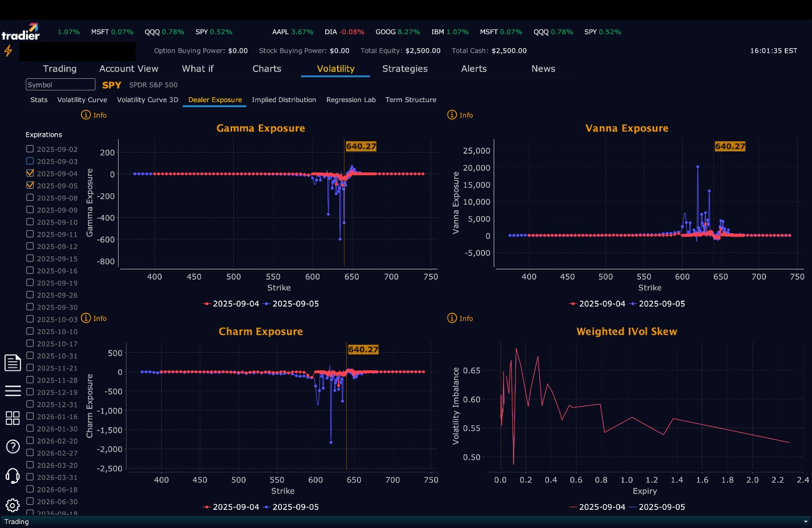
Task: Enable the 2025-09-03 expiration checkbox
Action: (30, 160)
